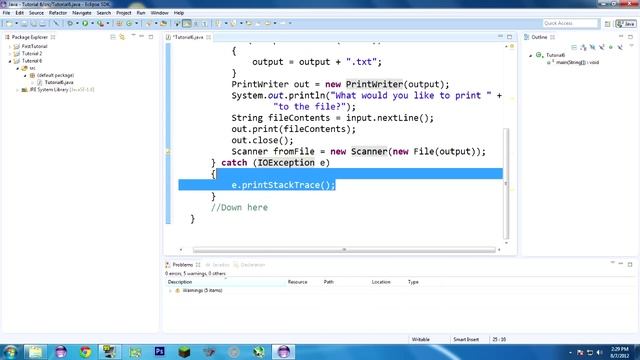Click the New Java Package icon

click(119, 24)
